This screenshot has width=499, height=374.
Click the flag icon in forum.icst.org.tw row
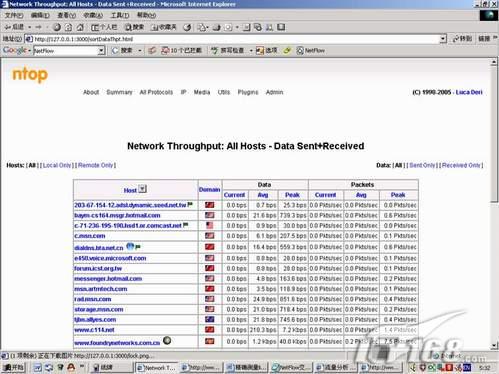pyautogui.click(x=210, y=268)
